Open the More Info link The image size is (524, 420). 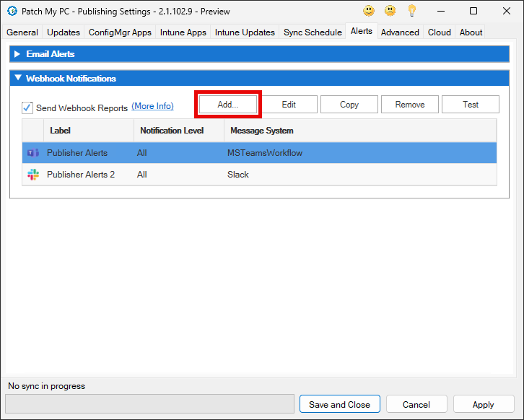pos(152,106)
